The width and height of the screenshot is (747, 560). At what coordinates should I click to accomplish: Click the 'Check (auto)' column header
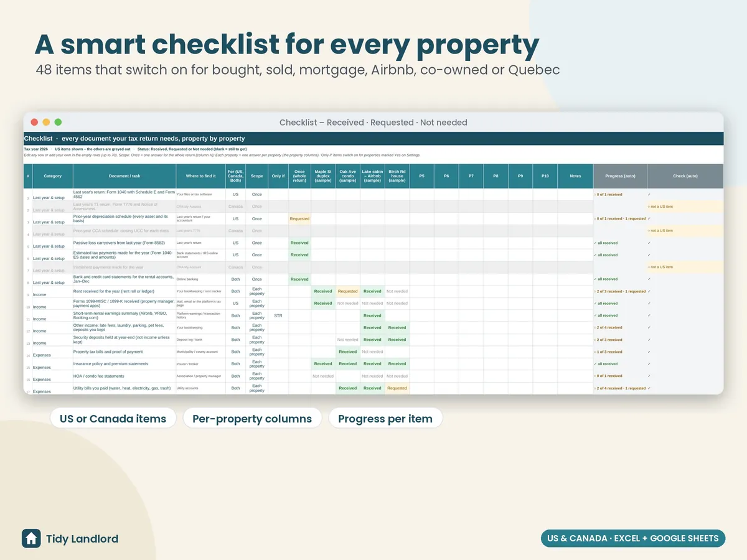coord(685,176)
